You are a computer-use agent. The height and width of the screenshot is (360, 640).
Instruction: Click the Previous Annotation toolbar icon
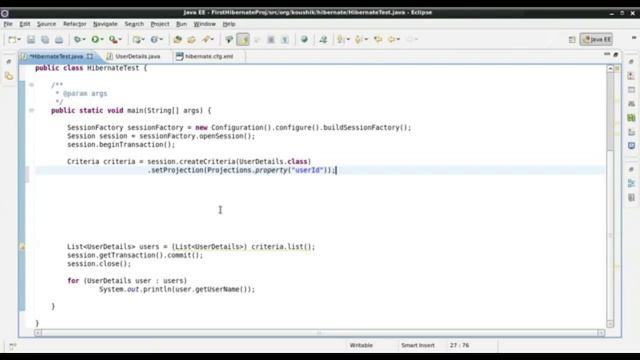click(358, 40)
